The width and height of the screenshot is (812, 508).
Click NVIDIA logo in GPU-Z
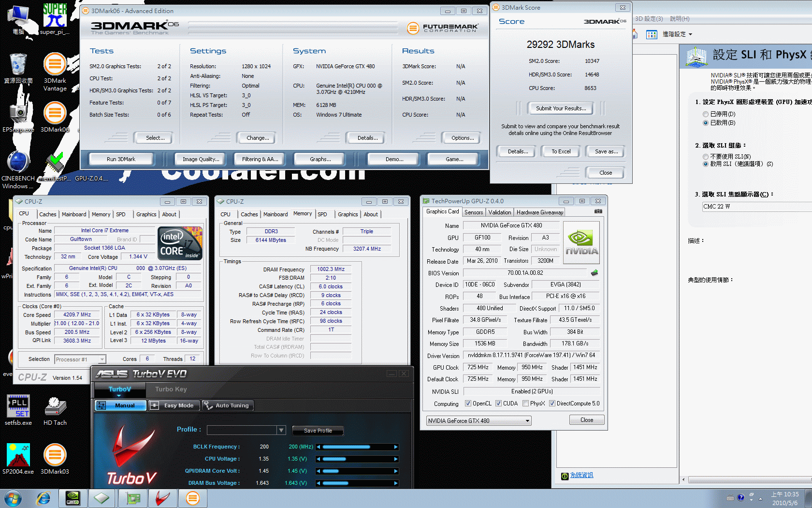point(581,242)
